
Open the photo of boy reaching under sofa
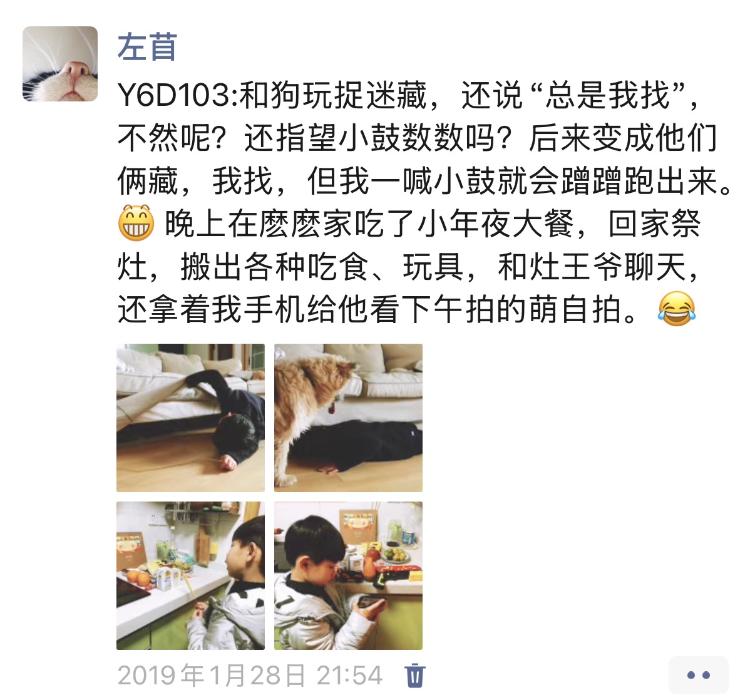point(190,418)
